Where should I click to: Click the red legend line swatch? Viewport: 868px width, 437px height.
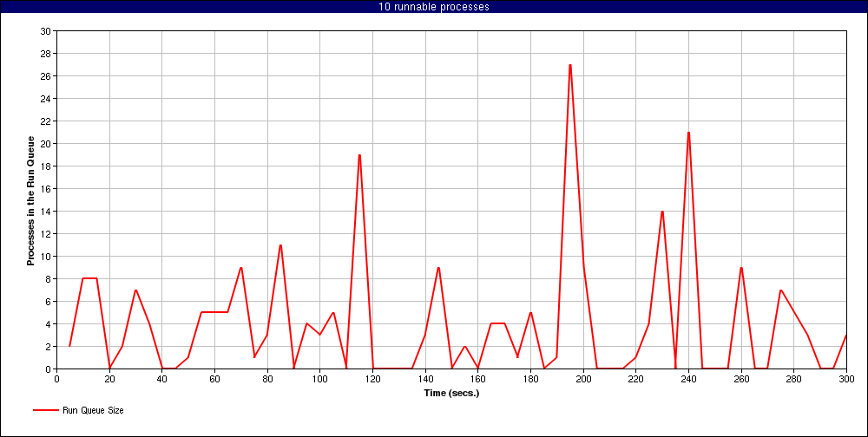46,410
